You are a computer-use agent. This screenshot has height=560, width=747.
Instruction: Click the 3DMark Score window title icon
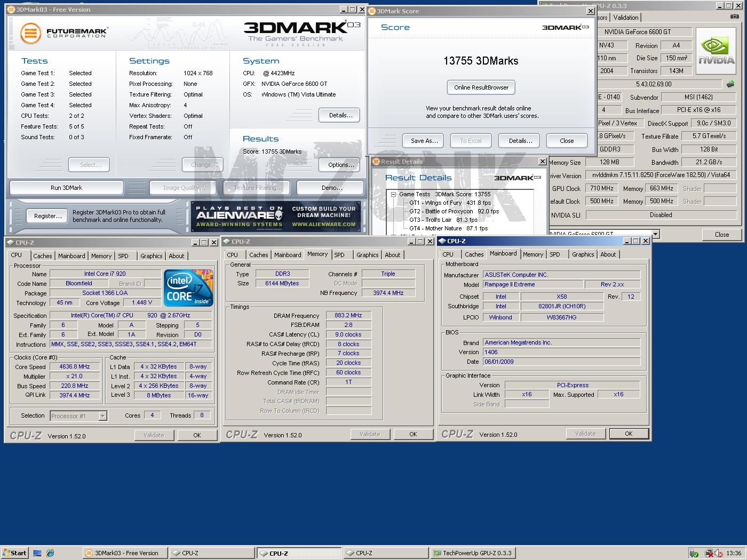(x=372, y=11)
